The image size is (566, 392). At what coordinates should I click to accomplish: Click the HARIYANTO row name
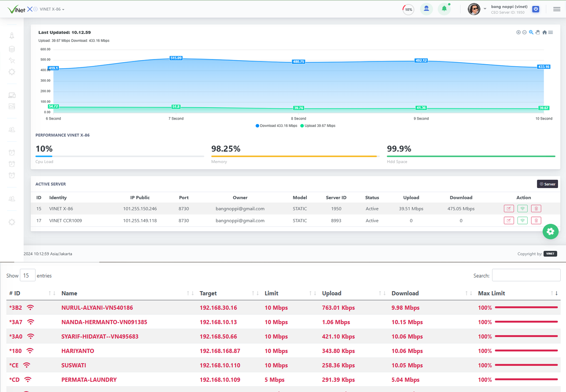[78, 351]
